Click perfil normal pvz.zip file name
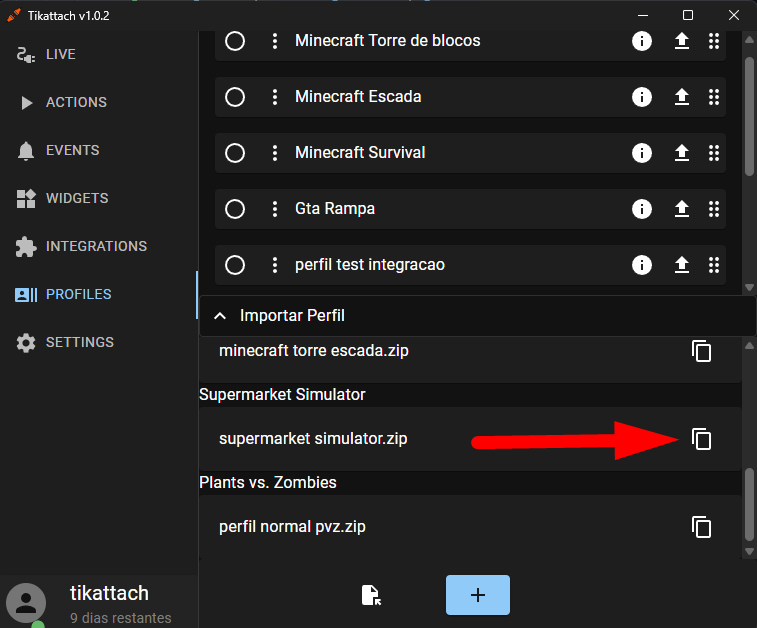757x628 pixels. pyautogui.click(x=292, y=527)
